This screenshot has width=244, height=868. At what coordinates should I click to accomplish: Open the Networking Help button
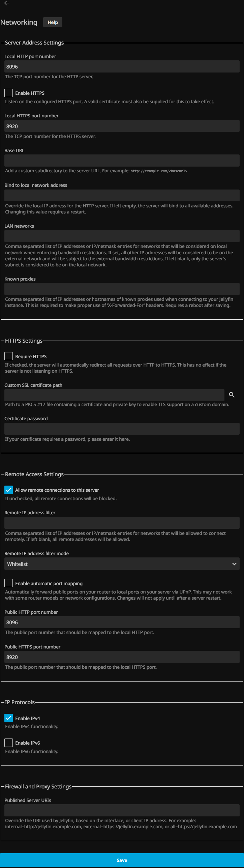(x=53, y=22)
